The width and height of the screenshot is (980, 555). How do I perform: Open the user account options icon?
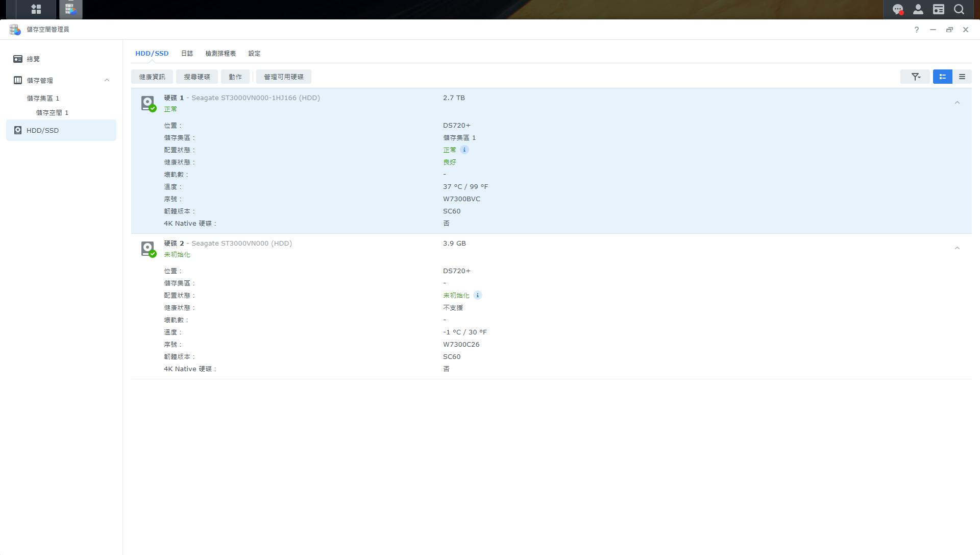point(918,9)
